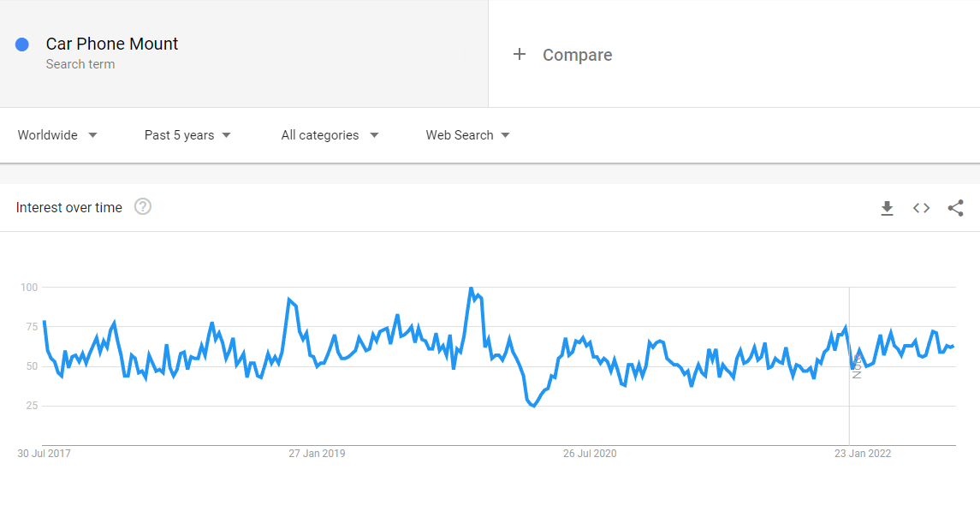The image size is (980, 511).
Task: Select the blue Car Phone Mount dot
Action: click(22, 45)
